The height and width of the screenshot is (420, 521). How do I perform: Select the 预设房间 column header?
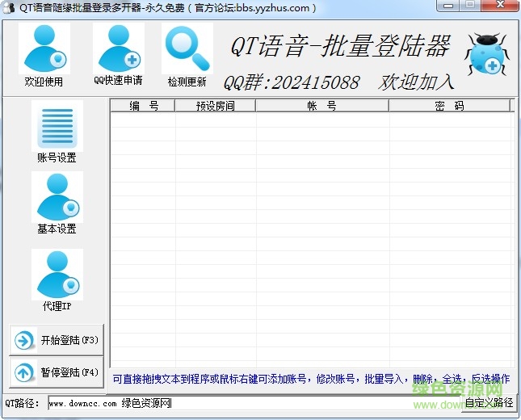(215, 106)
